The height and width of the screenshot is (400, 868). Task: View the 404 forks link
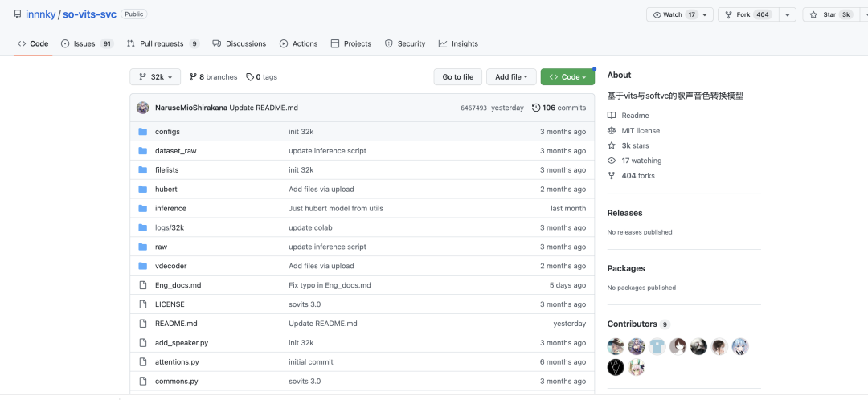tap(637, 175)
